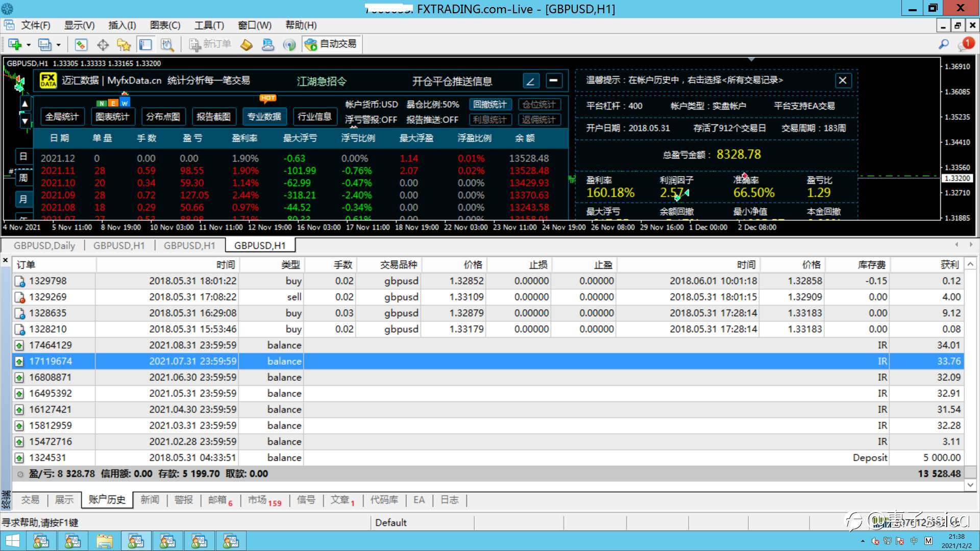Open the 图表(C) menu
The image size is (980, 551).
pos(165,25)
